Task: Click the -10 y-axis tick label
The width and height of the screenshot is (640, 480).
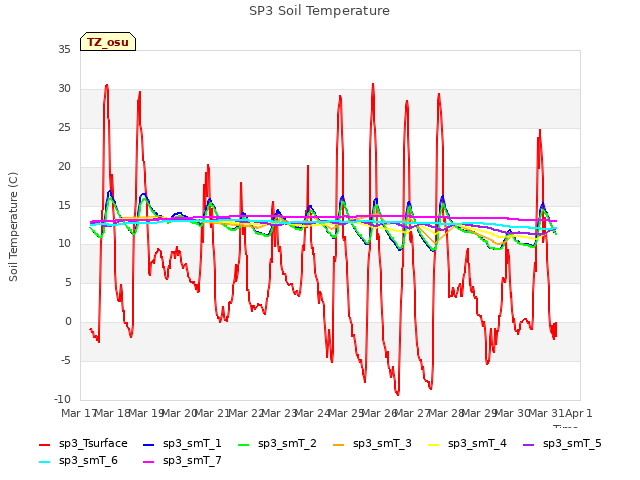Action: click(62, 399)
